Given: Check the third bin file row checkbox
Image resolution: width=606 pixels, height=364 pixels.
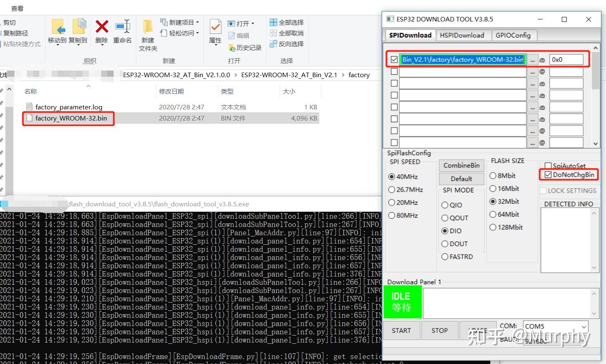Looking at the screenshot, I should point(394,83).
